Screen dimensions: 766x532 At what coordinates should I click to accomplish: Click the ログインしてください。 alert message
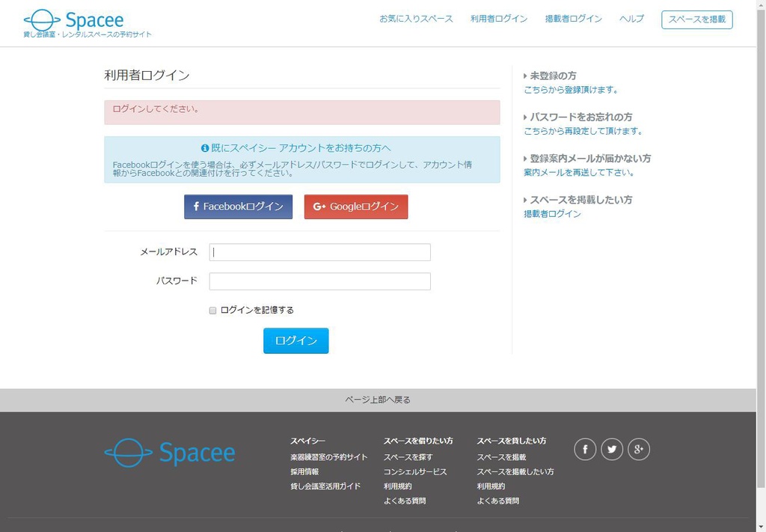pos(302,112)
